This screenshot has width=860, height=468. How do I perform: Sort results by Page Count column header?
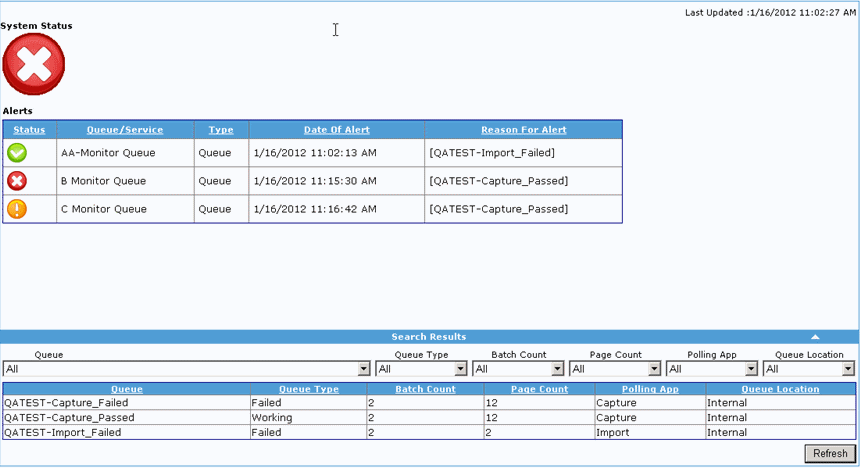click(x=540, y=389)
